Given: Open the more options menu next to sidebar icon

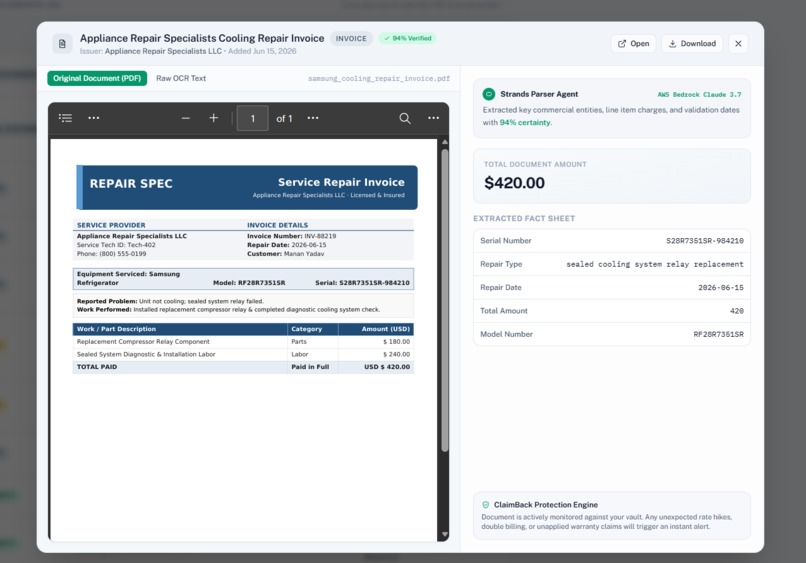Looking at the screenshot, I should (94, 118).
